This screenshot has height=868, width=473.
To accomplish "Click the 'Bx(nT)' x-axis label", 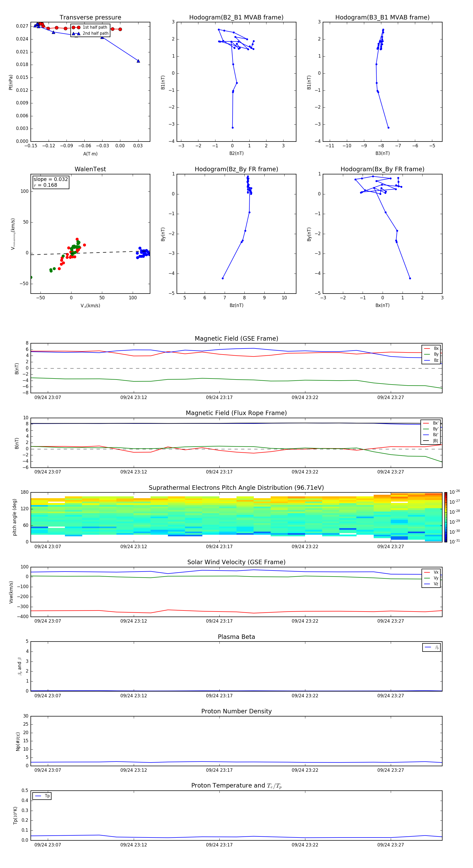I will (382, 305).
